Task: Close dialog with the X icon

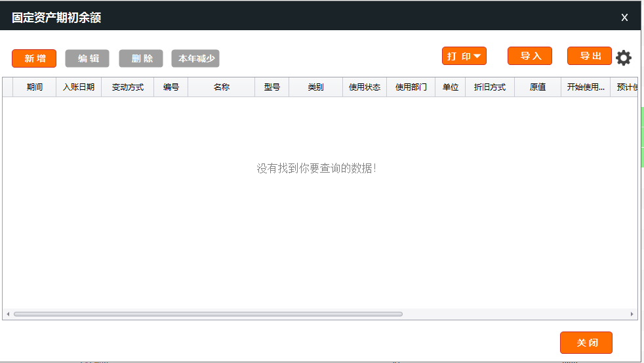Action: (624, 18)
